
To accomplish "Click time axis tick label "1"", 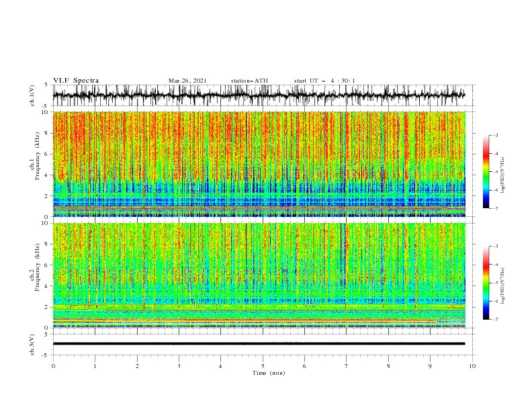I will point(95,366).
